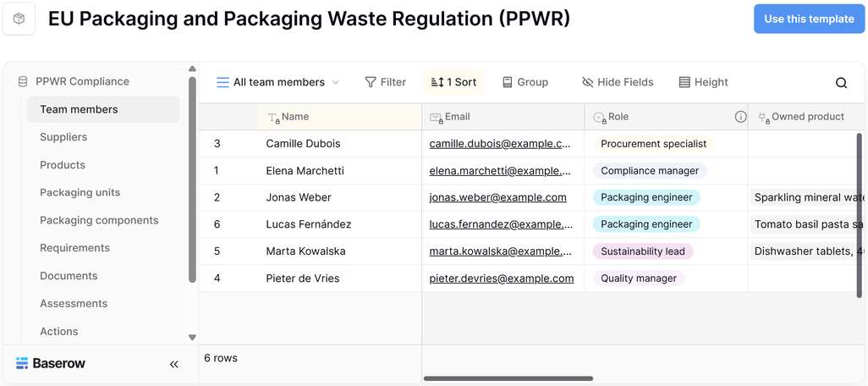868x386 pixels.
Task: Click Use this template button
Action: click(809, 19)
